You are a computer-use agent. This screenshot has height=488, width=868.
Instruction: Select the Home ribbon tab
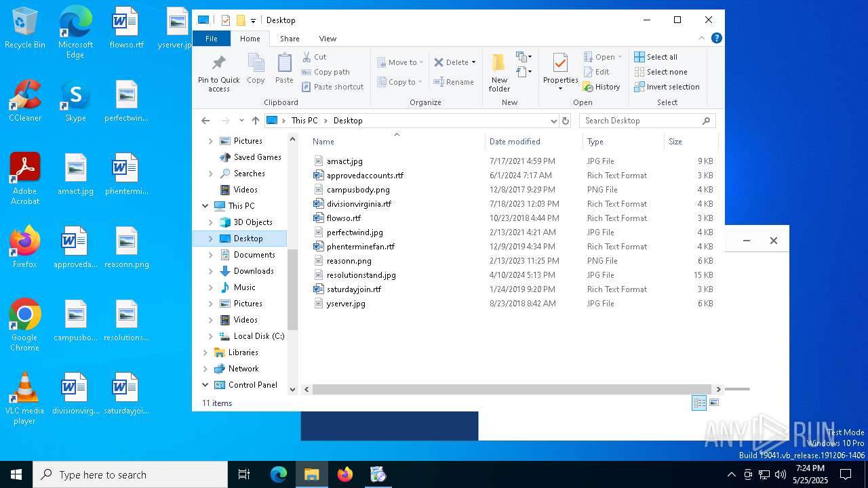250,39
